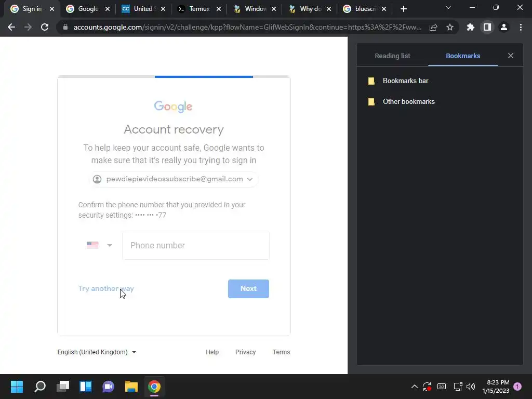
Task: Click the forward navigation arrow
Action: pyautogui.click(x=28, y=27)
